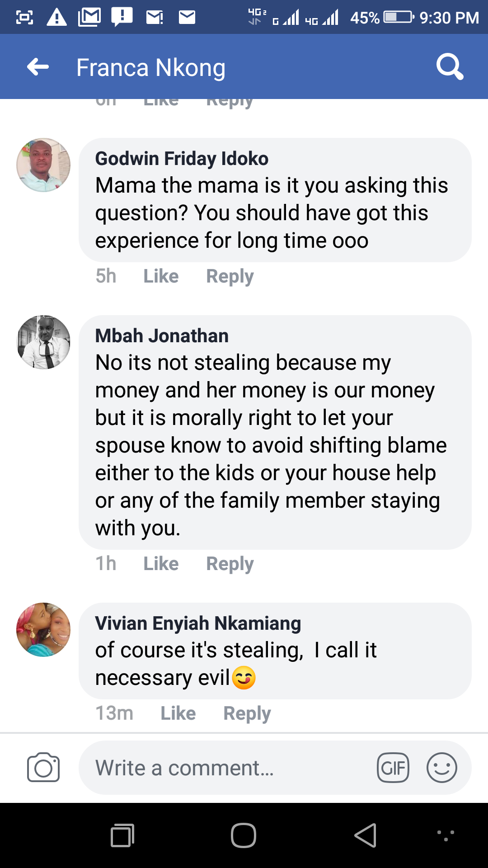488x868 pixels.
Task: Focus the Write a comment field
Action: [x=226, y=768]
